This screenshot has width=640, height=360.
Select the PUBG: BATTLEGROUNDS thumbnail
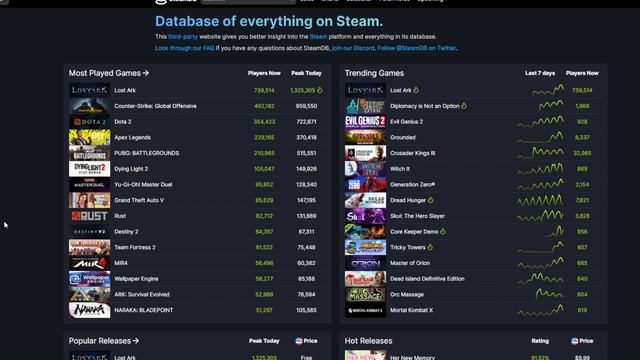click(x=89, y=153)
